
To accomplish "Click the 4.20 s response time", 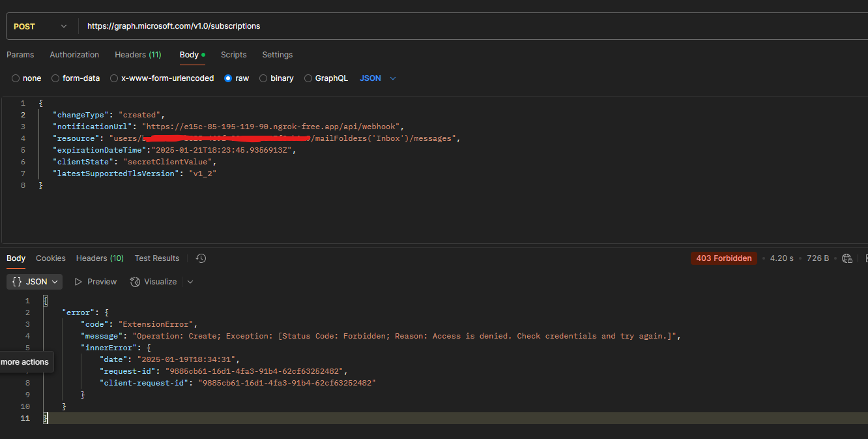I will tap(781, 258).
